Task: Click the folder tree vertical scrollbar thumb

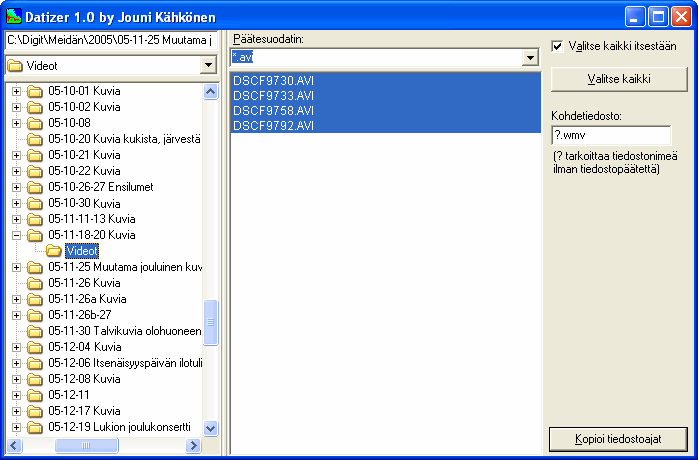Action: coord(211,322)
